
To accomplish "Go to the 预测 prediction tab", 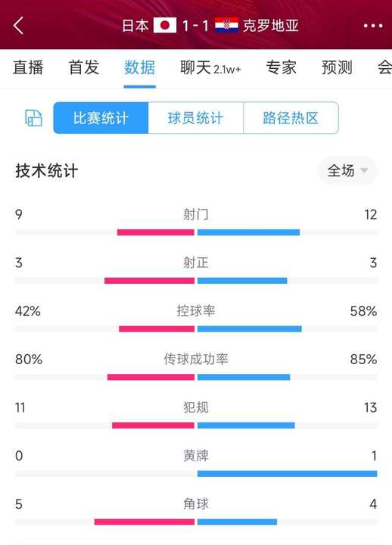I will coord(337,67).
